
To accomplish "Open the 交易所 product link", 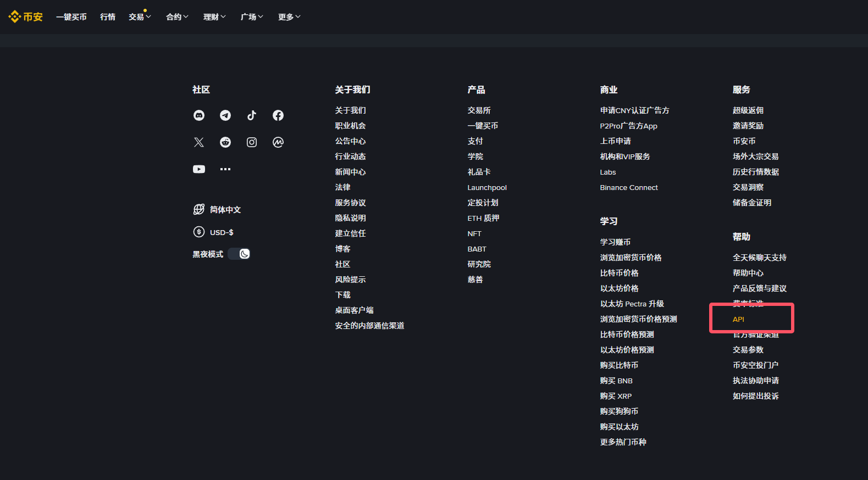I will point(479,110).
